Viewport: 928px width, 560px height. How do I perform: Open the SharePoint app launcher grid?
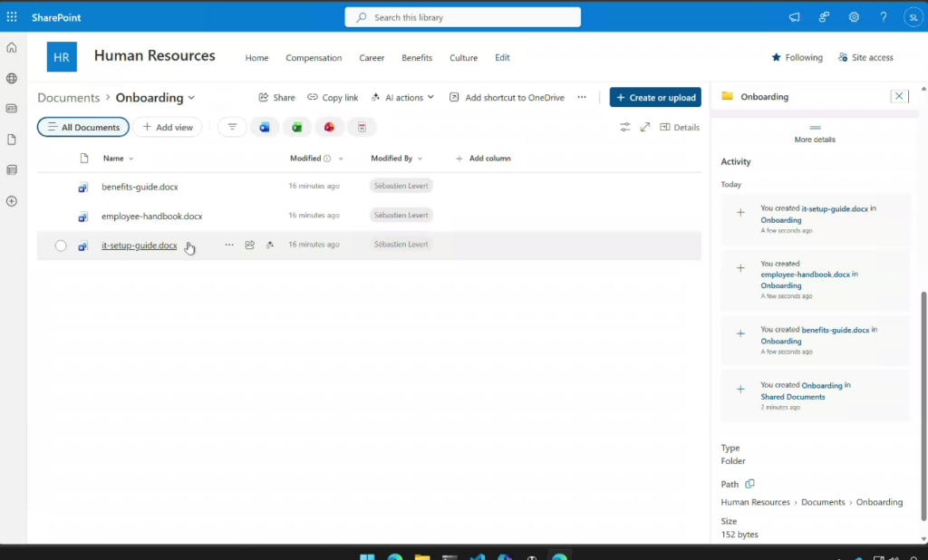pos(12,17)
